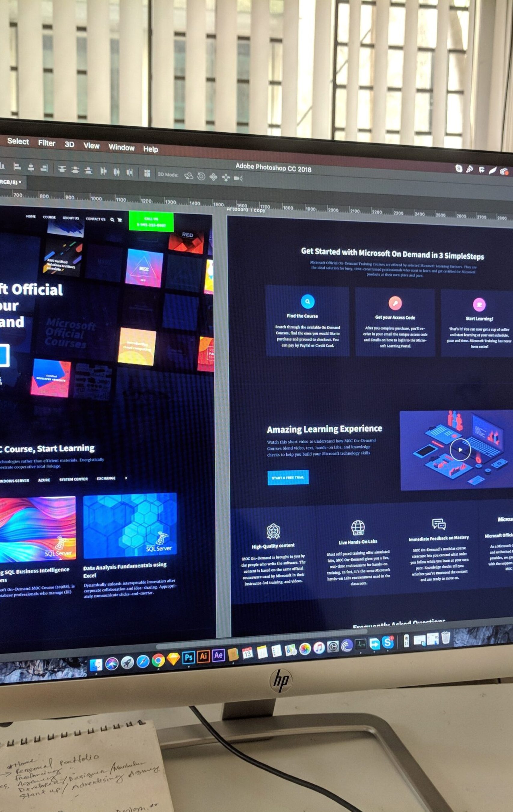Open Safari from the Dock

coord(143,661)
